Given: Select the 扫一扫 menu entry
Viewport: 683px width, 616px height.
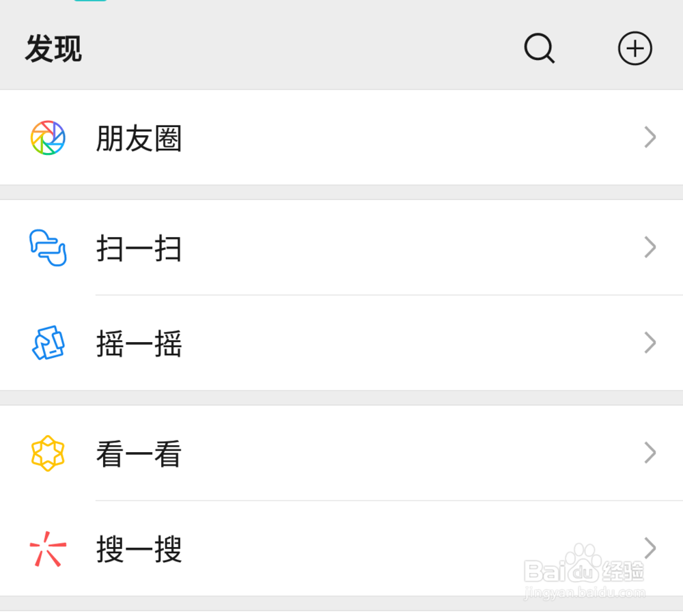Looking at the screenshot, I should click(139, 248).
